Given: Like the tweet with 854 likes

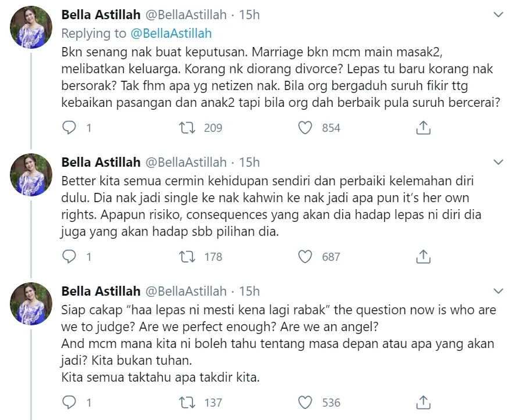Looking at the screenshot, I should click(306, 128).
